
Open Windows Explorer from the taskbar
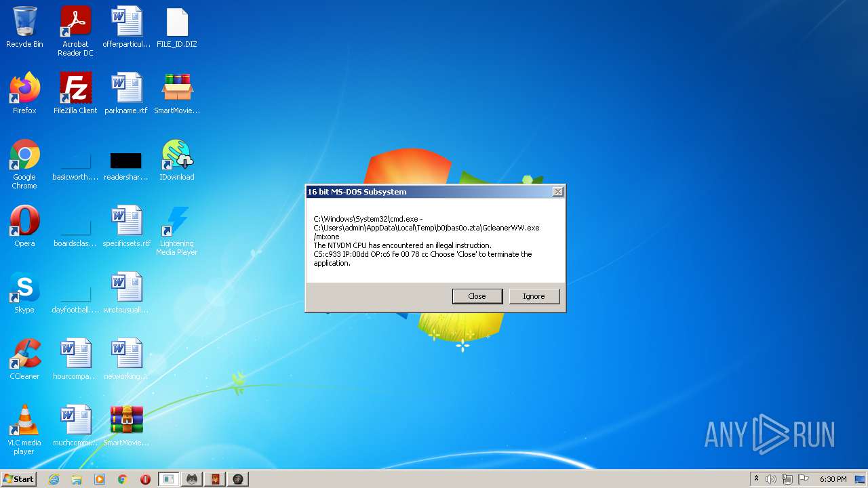tap(77, 479)
